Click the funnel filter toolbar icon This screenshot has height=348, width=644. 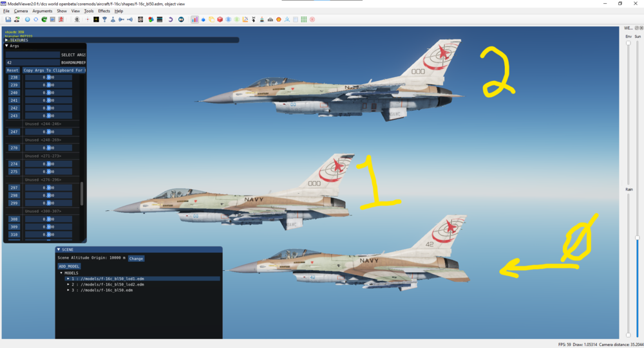tap(105, 19)
